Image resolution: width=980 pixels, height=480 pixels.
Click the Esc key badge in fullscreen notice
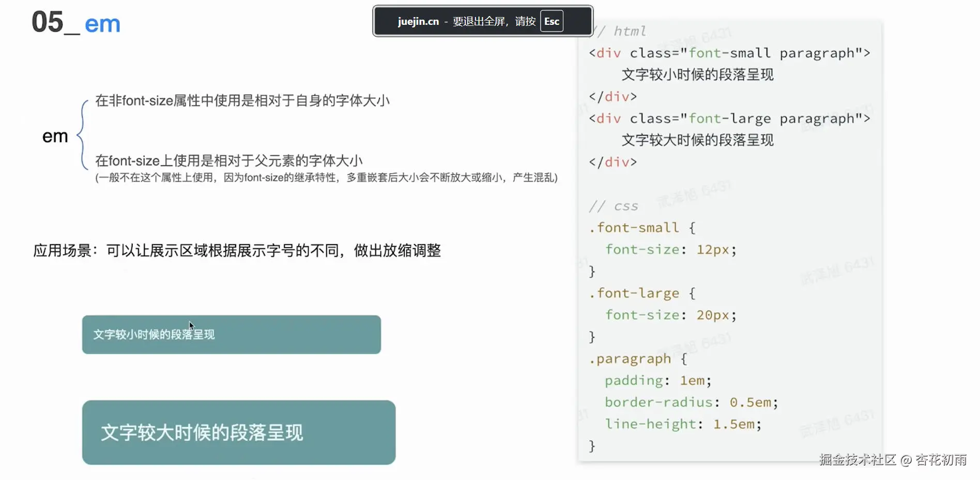(552, 21)
